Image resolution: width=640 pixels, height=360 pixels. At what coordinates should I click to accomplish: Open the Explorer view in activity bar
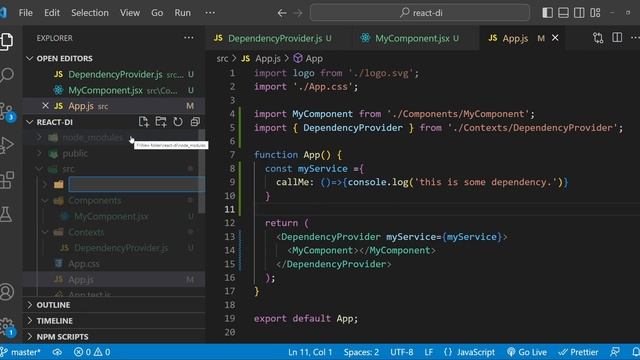(x=7, y=41)
